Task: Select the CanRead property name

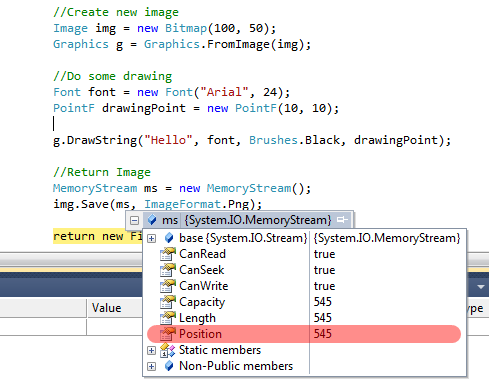Action: click(x=202, y=254)
